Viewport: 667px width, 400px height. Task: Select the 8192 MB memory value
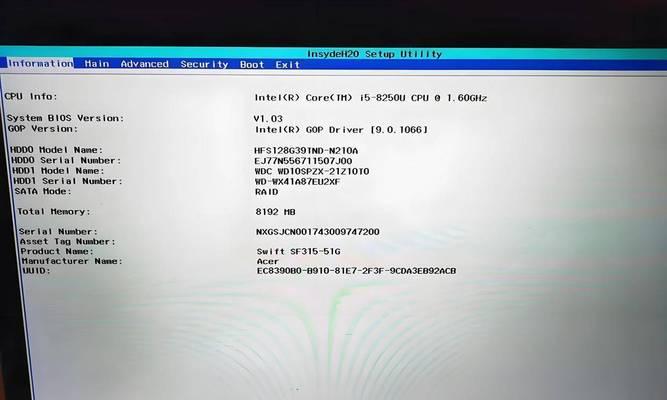(275, 212)
